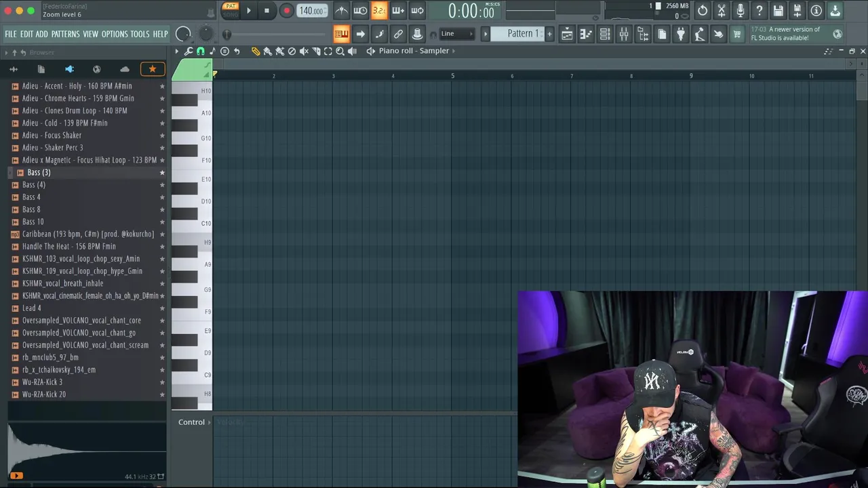This screenshot has height=488, width=868.
Task: Open the PATTERNS menu
Action: coord(65,34)
